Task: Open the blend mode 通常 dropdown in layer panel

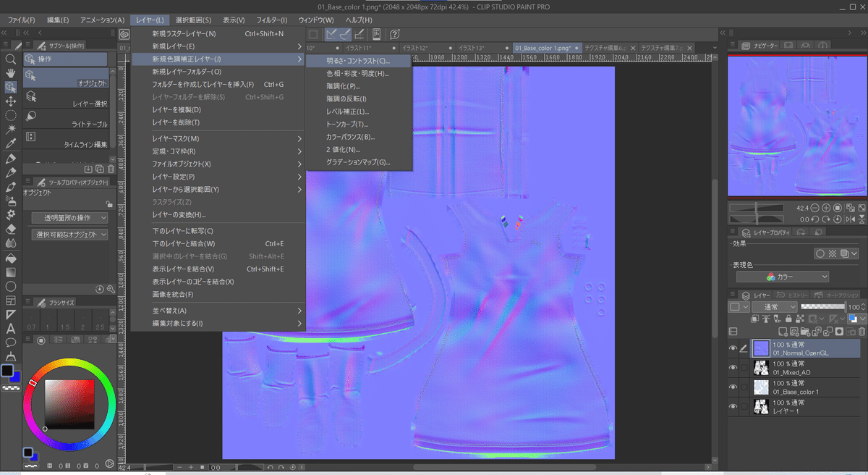Action: [x=774, y=307]
